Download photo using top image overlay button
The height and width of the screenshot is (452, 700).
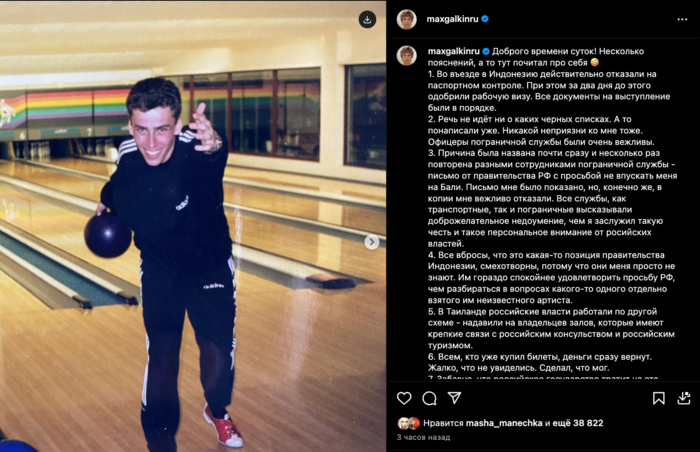(367, 20)
